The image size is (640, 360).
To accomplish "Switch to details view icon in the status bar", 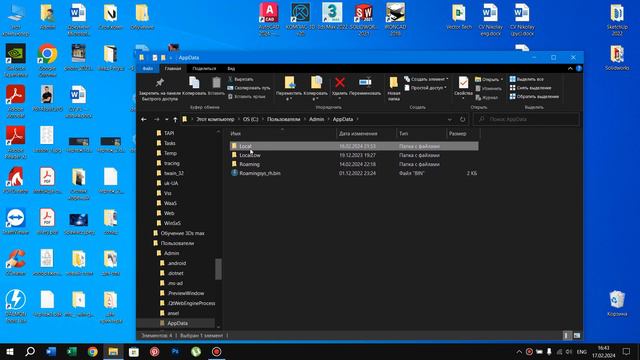I will tap(567, 336).
